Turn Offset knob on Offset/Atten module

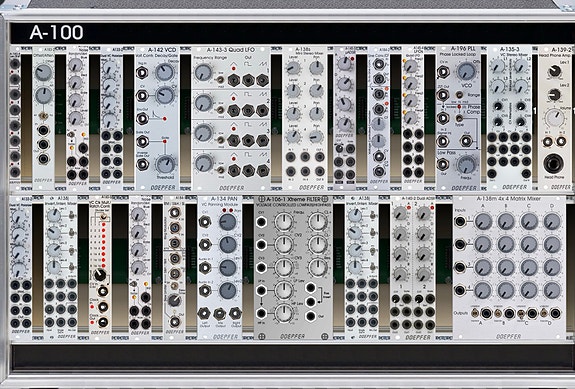click(44, 72)
